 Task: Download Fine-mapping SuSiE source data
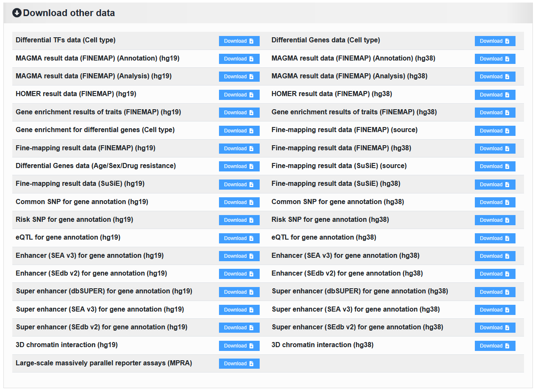pos(495,166)
